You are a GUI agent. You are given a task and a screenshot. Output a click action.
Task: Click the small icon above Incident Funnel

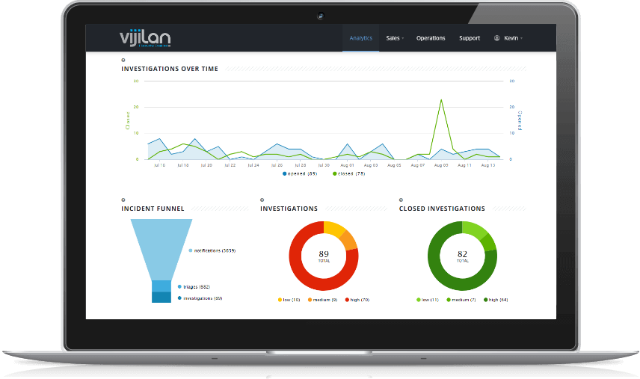click(x=123, y=200)
